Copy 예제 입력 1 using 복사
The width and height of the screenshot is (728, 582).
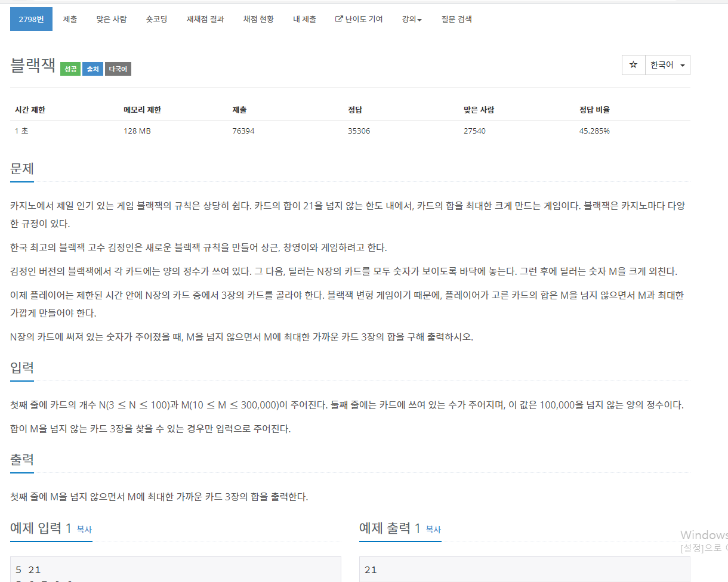click(84, 529)
